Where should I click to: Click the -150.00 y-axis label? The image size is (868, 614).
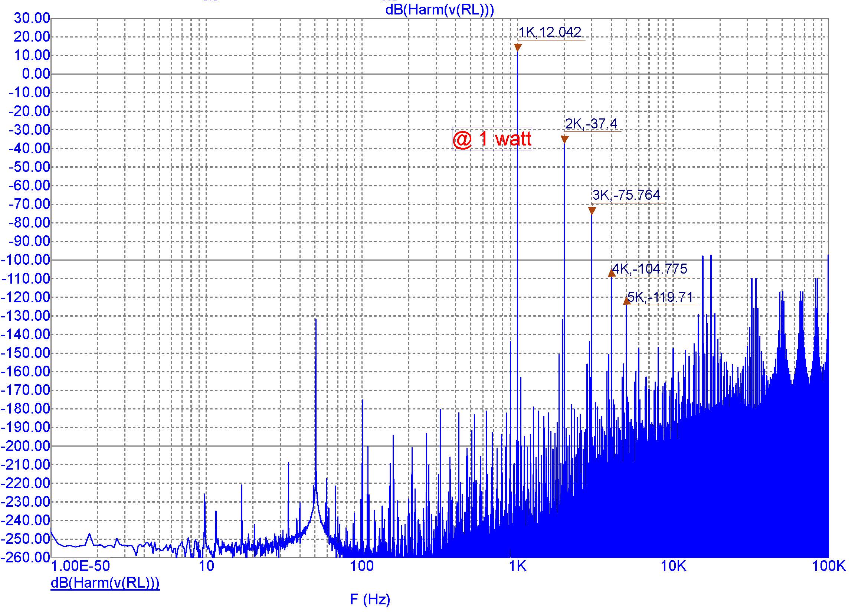click(26, 353)
